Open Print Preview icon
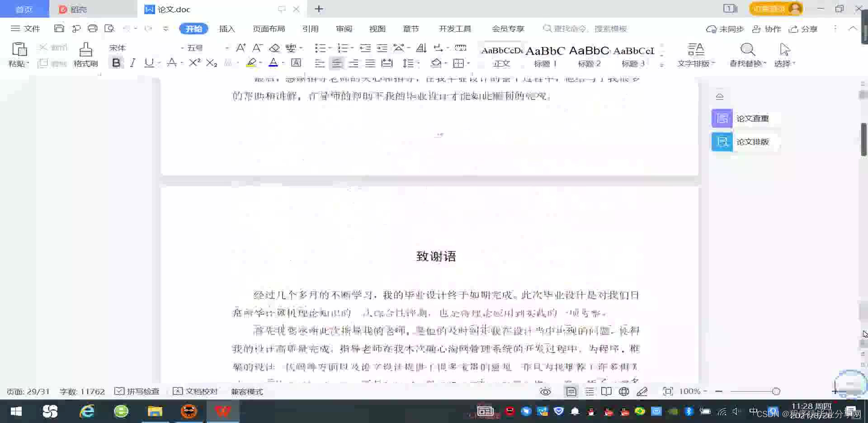 coord(109,28)
